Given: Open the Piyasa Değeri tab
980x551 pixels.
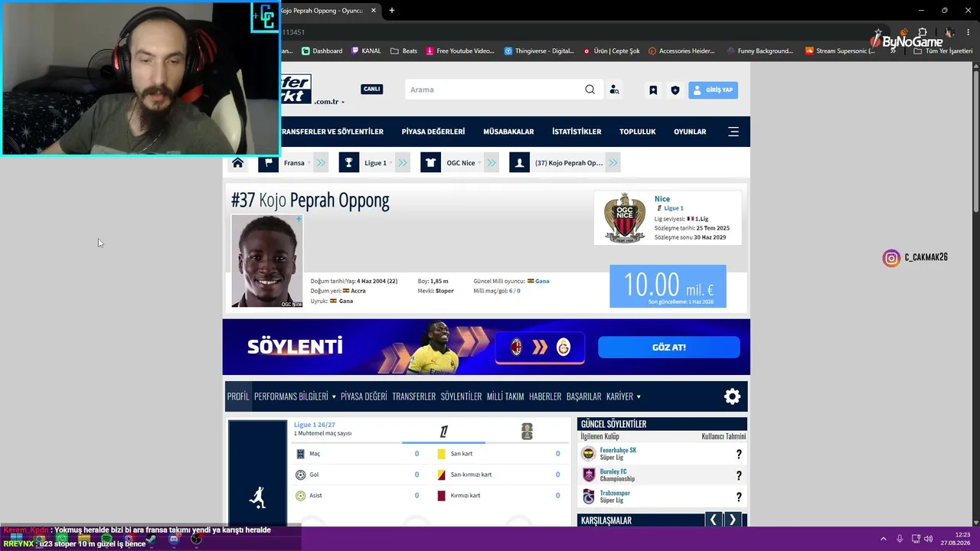Looking at the screenshot, I should pyautogui.click(x=364, y=396).
